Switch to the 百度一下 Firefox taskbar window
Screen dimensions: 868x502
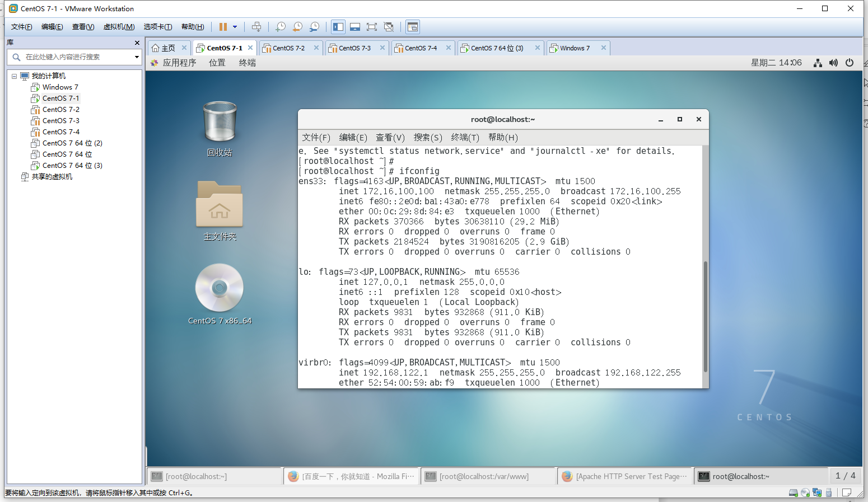click(352, 476)
